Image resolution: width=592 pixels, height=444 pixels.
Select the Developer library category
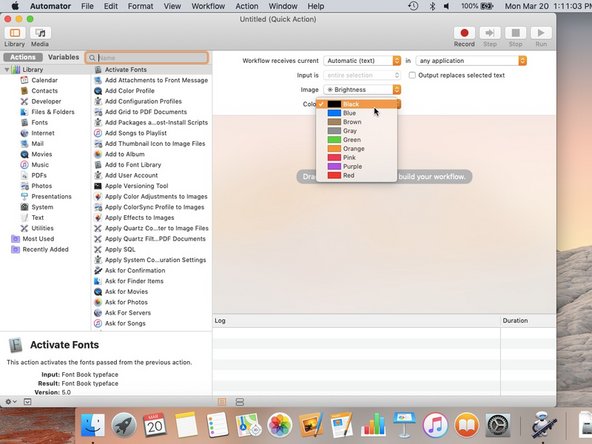(46, 101)
